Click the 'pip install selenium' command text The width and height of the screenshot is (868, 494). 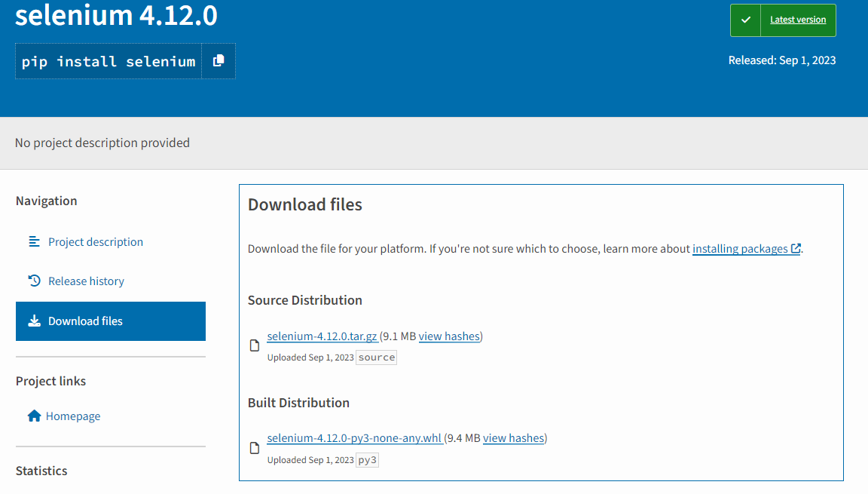point(108,62)
